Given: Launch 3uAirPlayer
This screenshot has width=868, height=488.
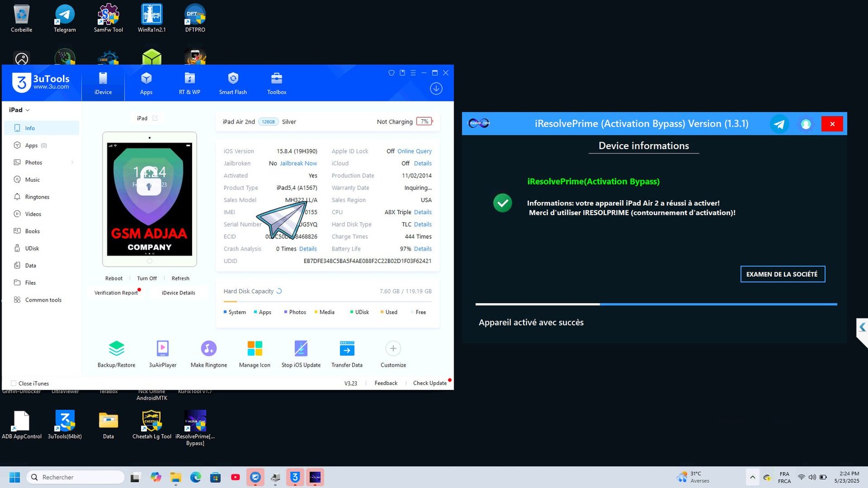Looking at the screenshot, I should (163, 354).
